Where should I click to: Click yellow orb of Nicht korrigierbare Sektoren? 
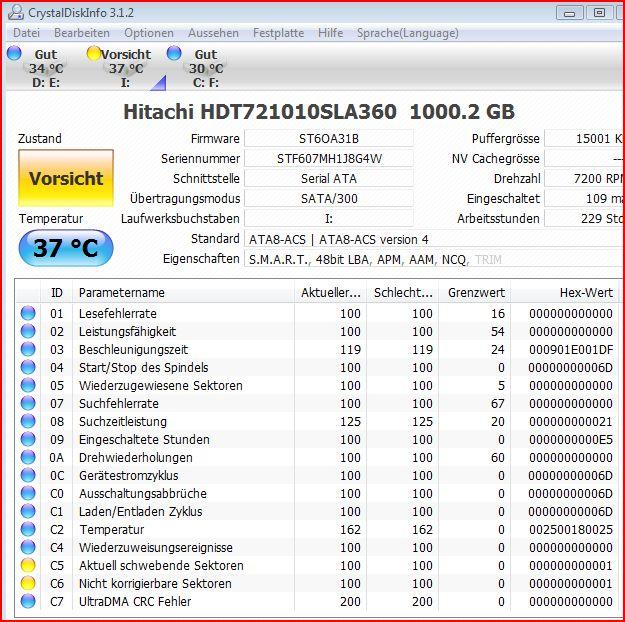(x=28, y=583)
